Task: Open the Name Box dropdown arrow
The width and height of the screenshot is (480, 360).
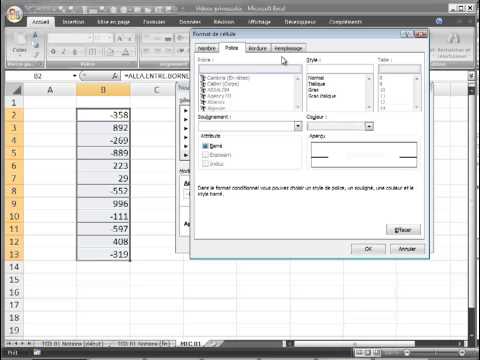Action: coord(75,76)
